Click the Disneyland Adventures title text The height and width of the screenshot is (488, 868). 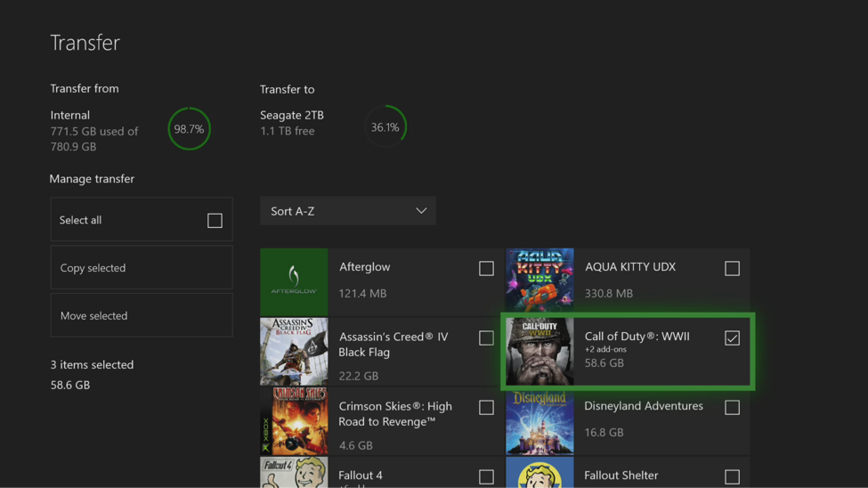pyautogui.click(x=644, y=406)
